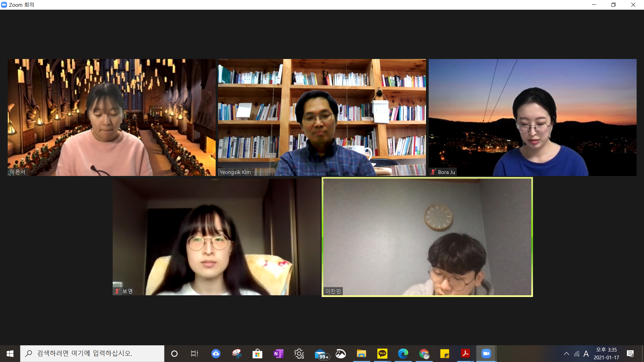Open Google Chrome from the taskbar

click(x=424, y=354)
